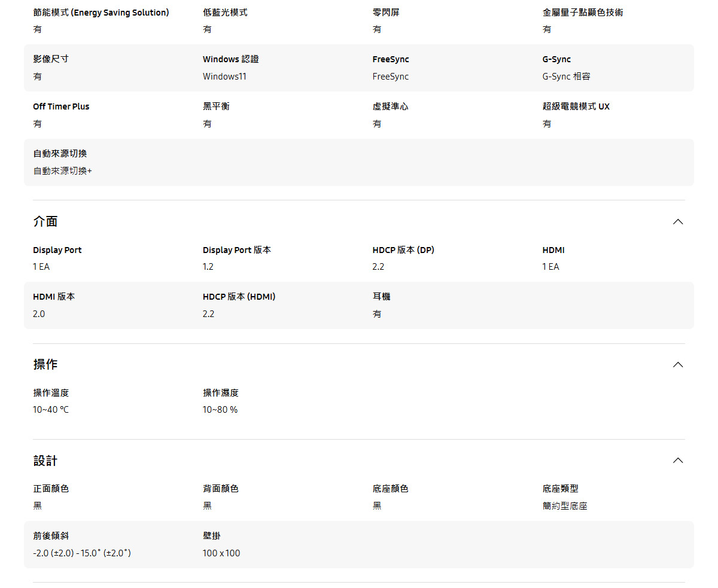Screen dimensions: 718x588
Task: Click the 耳機 spec label
Action: click(x=381, y=297)
